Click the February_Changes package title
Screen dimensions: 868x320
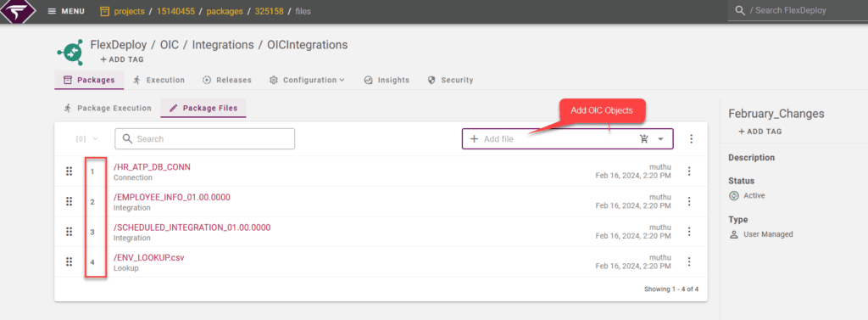(x=776, y=114)
